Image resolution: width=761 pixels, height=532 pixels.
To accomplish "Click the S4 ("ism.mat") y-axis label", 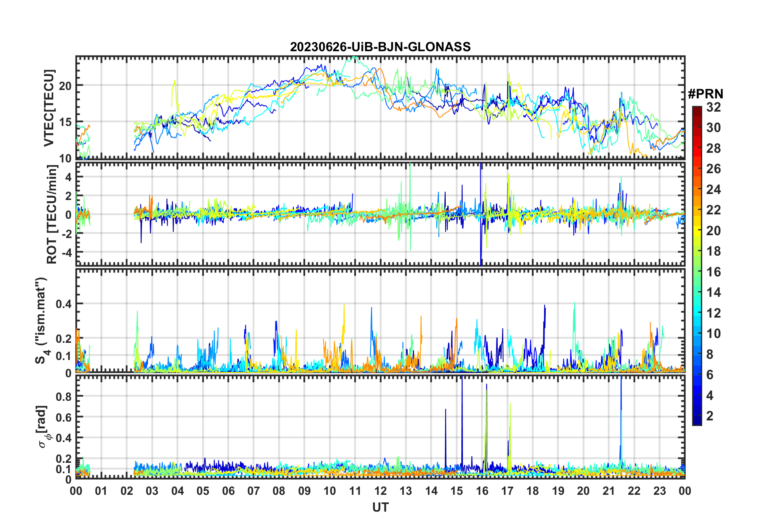I will [42, 321].
